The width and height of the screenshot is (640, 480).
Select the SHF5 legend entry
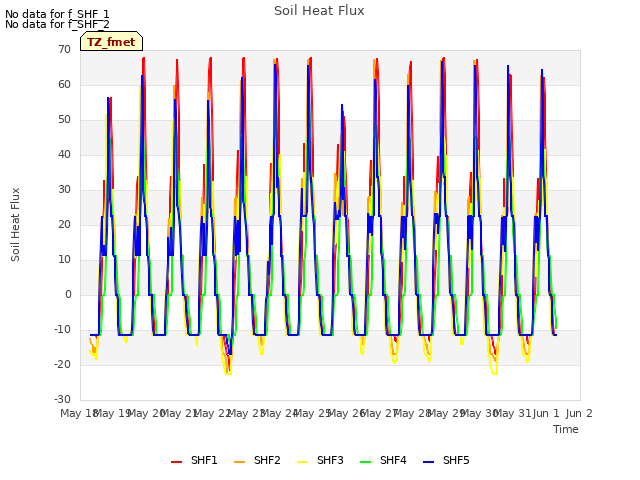point(446,460)
